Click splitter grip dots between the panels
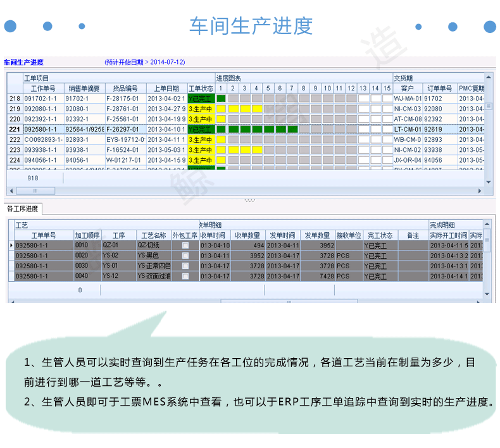Screen dimensions: 500x448 coord(249,201)
